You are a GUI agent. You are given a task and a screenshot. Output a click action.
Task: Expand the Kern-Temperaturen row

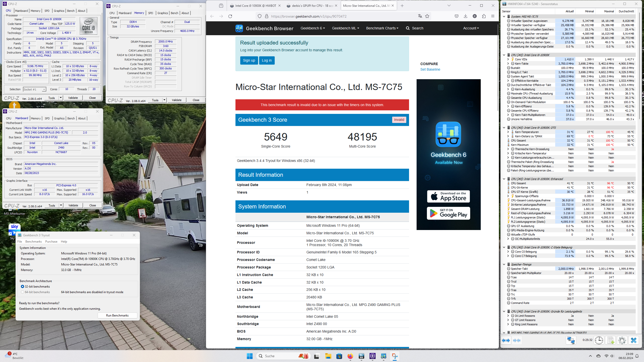pyautogui.click(x=508, y=132)
